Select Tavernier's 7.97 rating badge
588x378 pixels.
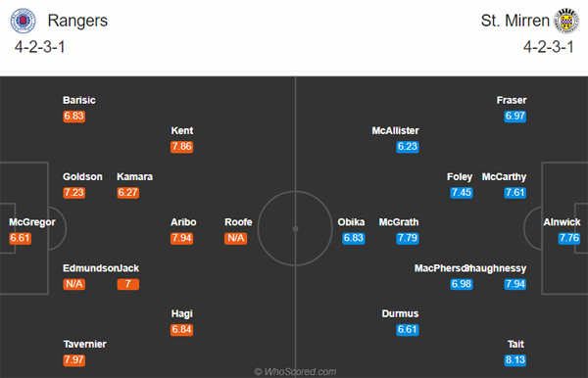pyautogui.click(x=74, y=360)
